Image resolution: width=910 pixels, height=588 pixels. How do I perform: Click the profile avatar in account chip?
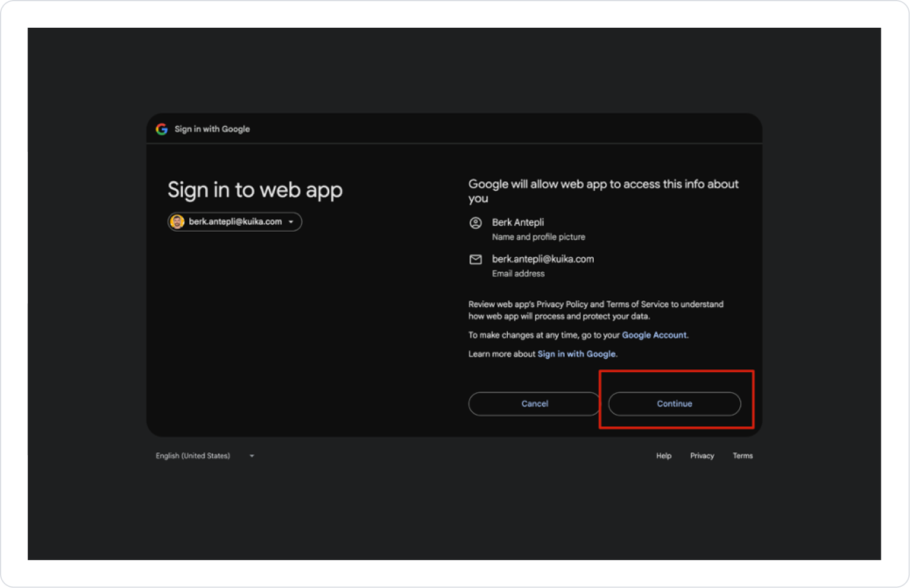click(x=177, y=222)
